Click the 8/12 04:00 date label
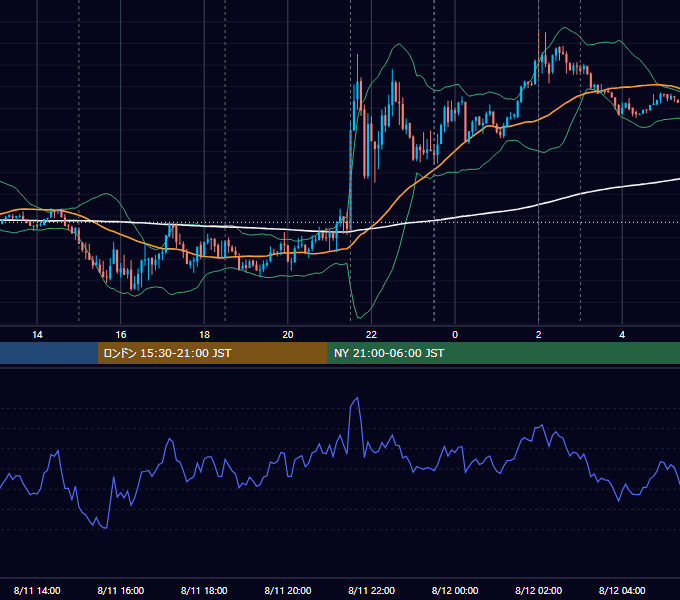This screenshot has width=680, height=600. click(x=622, y=590)
